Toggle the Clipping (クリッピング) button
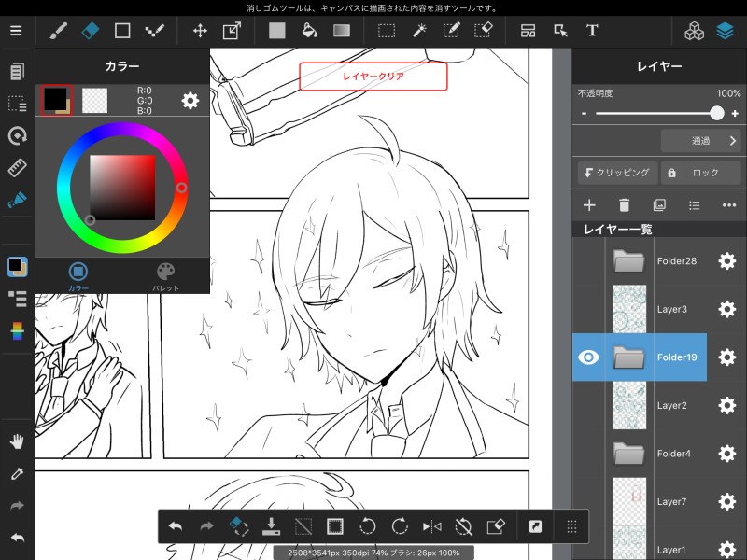This screenshot has height=560, width=747. (x=617, y=173)
